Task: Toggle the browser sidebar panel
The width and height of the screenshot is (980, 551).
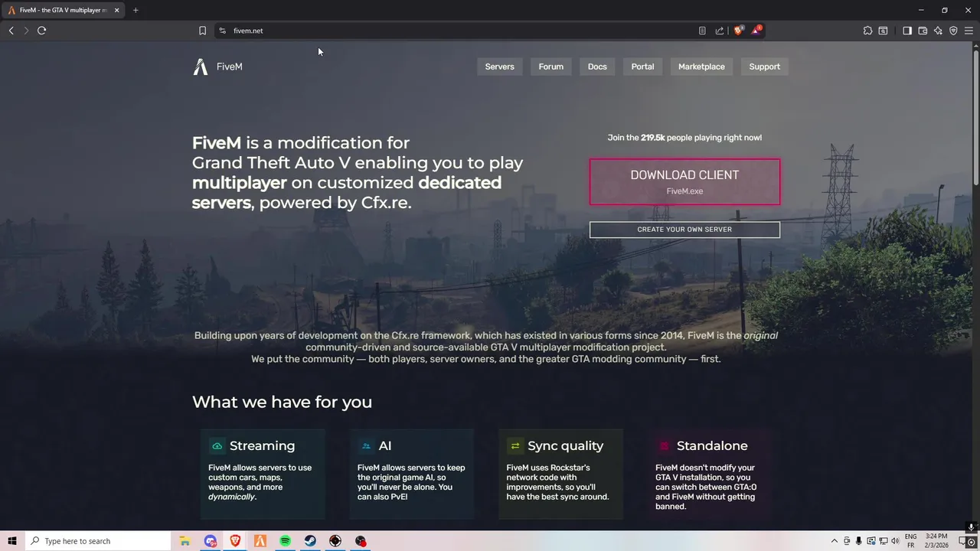Action: tap(907, 31)
